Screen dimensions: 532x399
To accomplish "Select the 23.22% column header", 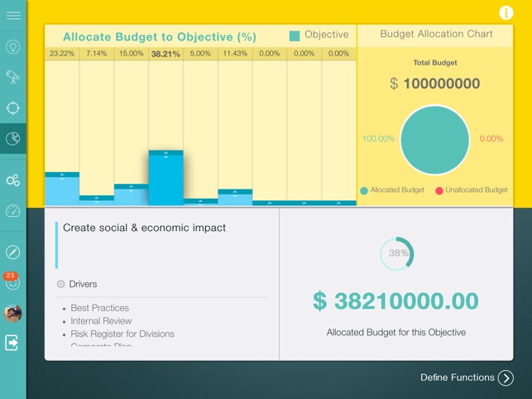I will [62, 54].
